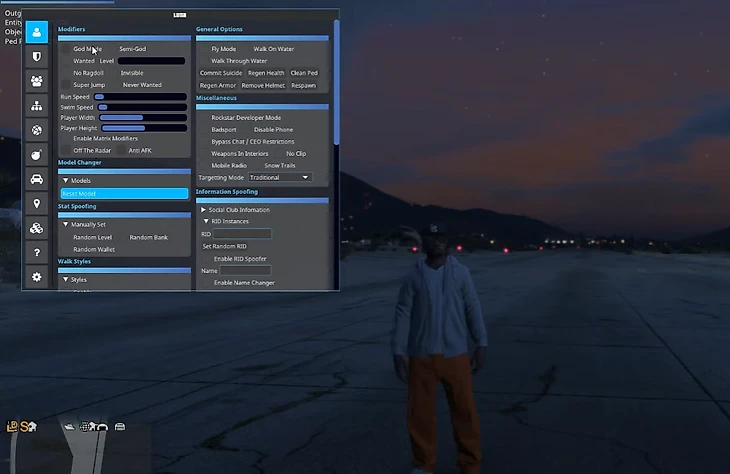The height and width of the screenshot is (474, 730).
Task: Open the group of players sidebar icon
Action: tap(37, 81)
